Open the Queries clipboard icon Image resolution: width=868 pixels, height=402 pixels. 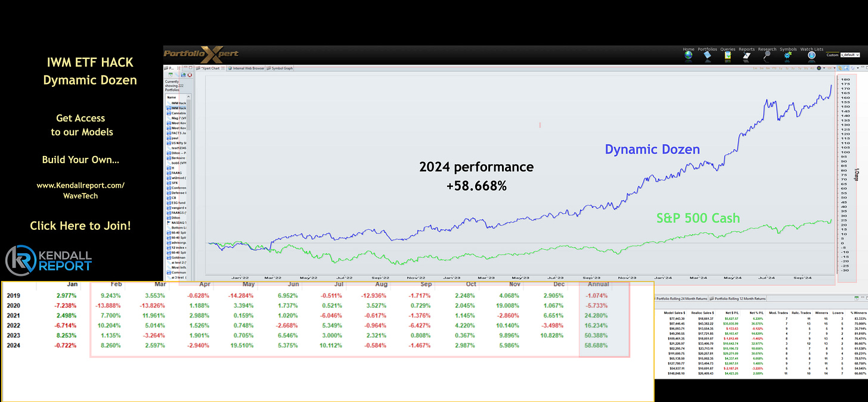point(728,56)
